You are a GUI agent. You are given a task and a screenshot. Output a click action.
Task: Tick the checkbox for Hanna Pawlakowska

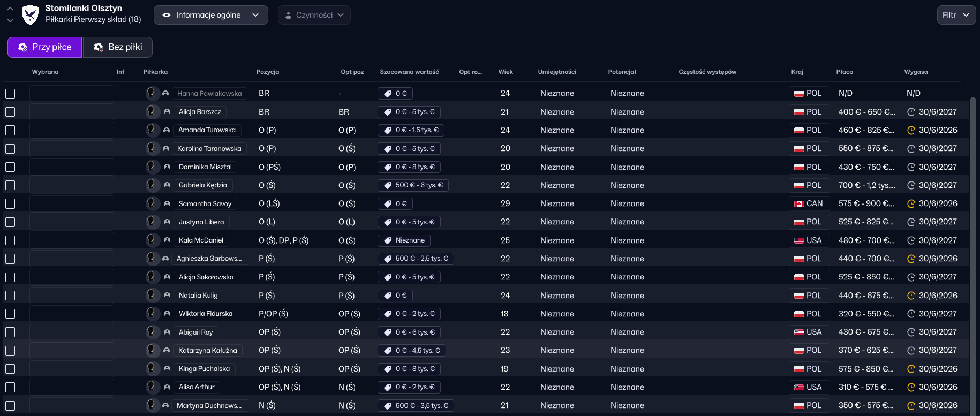click(x=10, y=94)
